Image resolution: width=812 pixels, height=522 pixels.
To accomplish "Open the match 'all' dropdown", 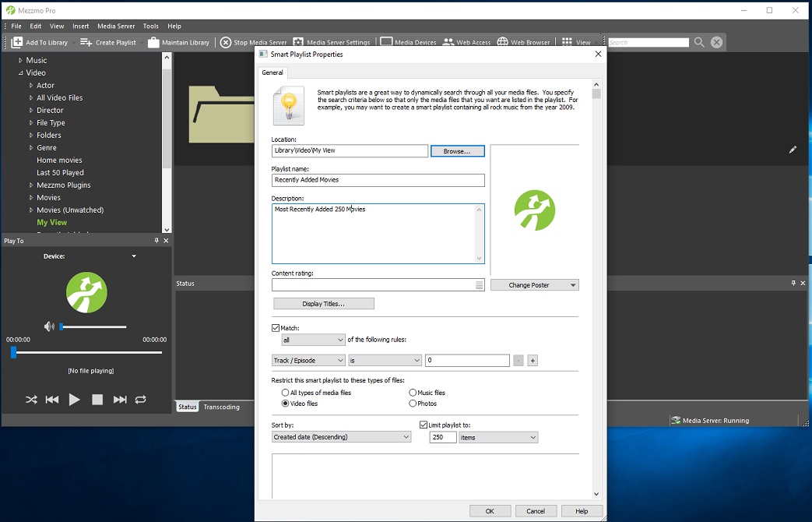I will [313, 340].
